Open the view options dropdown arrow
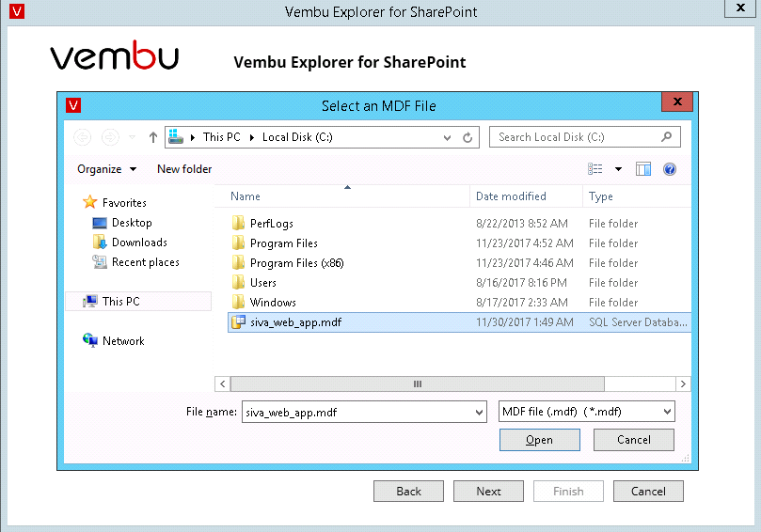 tap(618, 169)
